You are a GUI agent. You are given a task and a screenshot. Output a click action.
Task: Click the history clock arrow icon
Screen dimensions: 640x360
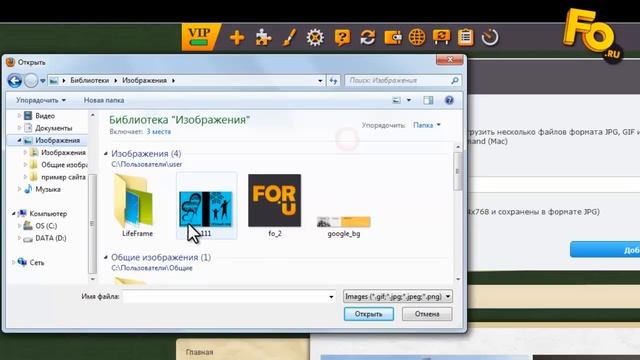click(490, 38)
